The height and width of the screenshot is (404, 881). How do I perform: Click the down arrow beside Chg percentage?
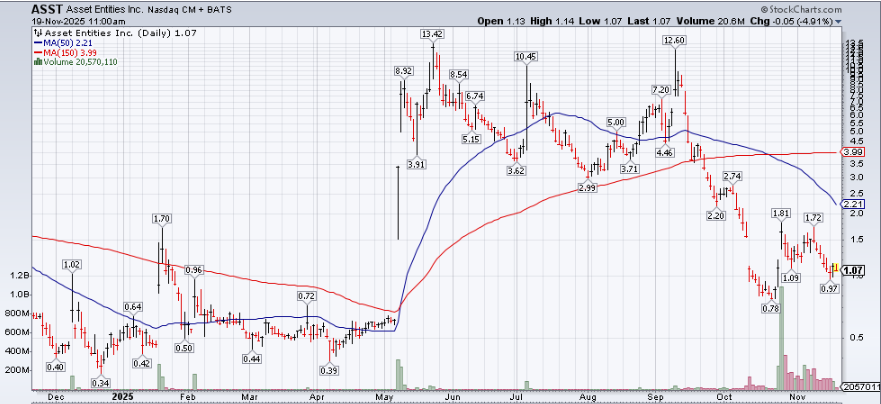click(x=838, y=20)
